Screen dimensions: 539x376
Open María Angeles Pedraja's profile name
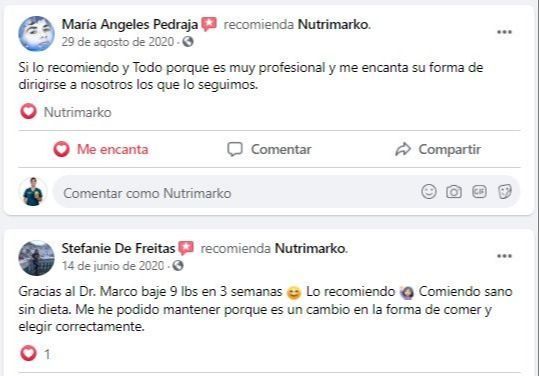[x=130, y=24]
